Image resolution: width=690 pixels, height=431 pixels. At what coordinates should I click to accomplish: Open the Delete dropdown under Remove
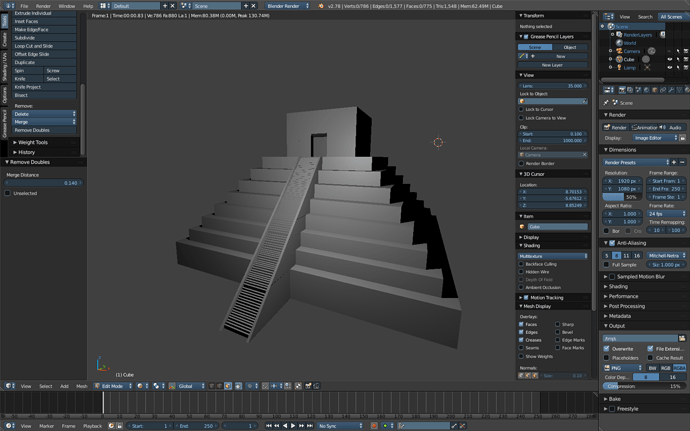(x=44, y=114)
